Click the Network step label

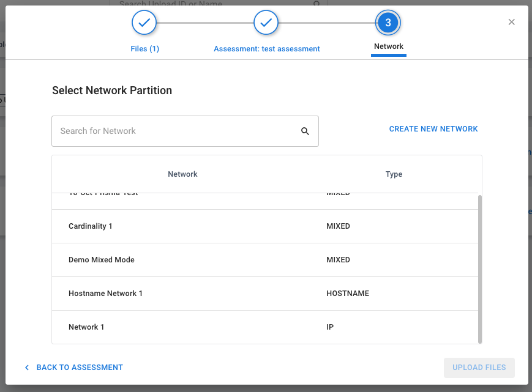(388, 46)
